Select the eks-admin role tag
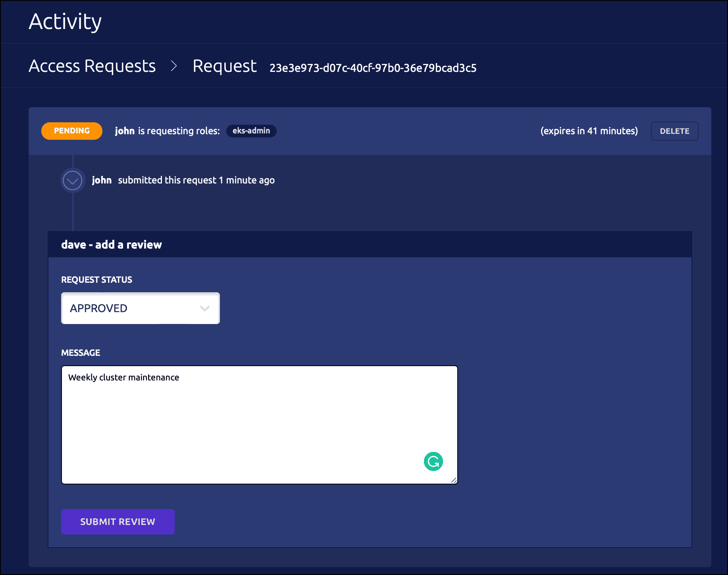This screenshot has height=575, width=728. [251, 131]
